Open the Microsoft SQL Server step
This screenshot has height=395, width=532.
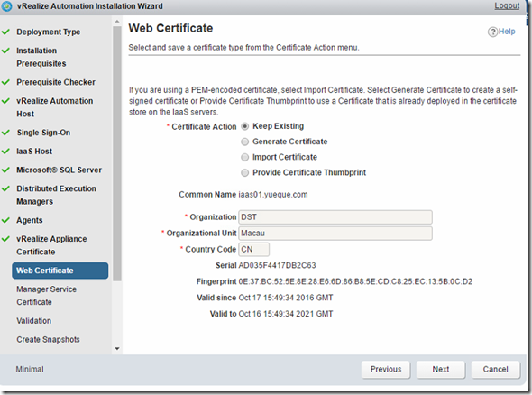(59, 170)
